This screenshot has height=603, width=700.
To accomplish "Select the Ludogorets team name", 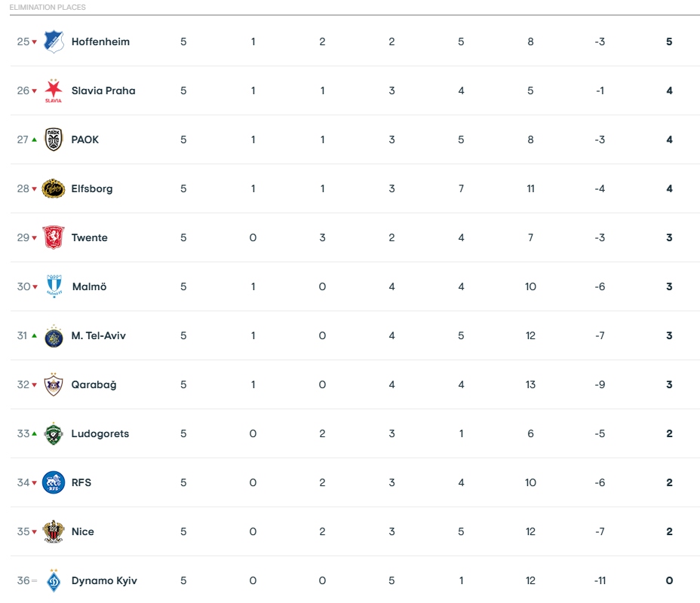I will [100, 433].
